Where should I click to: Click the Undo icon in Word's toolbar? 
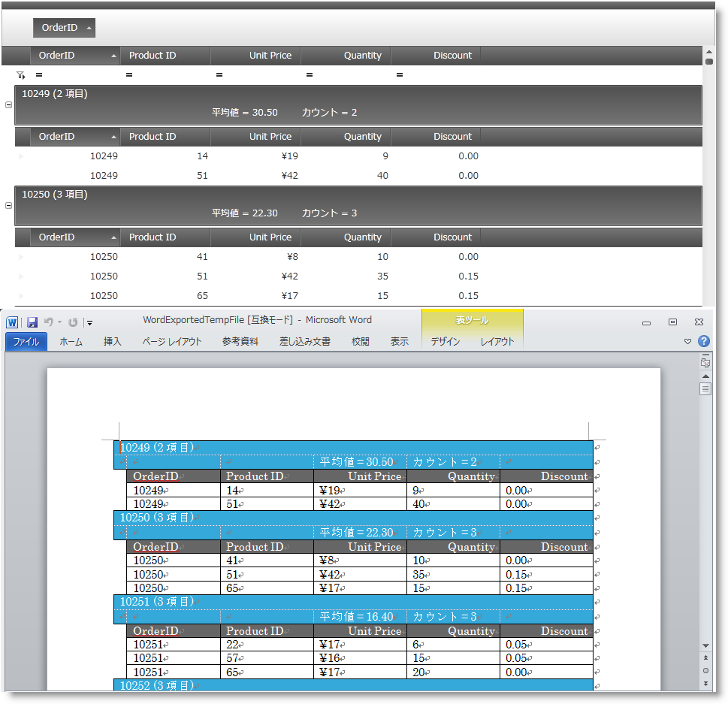47,322
